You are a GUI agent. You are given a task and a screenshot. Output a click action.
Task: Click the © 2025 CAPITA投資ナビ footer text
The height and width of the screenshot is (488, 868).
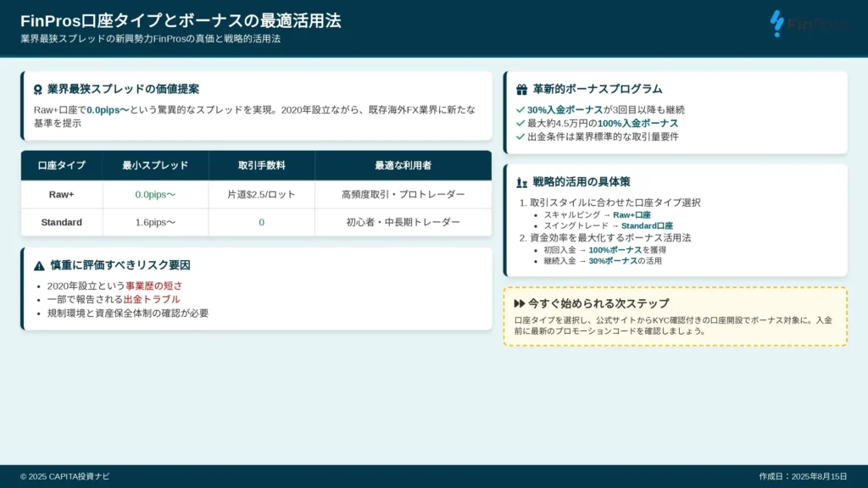point(64,476)
